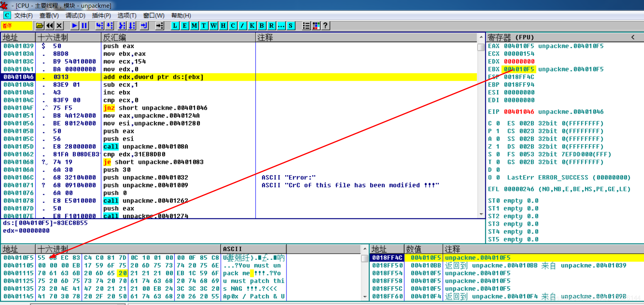Open a file with the folder icon
The width and height of the screenshot is (644, 305).
pos(40,26)
